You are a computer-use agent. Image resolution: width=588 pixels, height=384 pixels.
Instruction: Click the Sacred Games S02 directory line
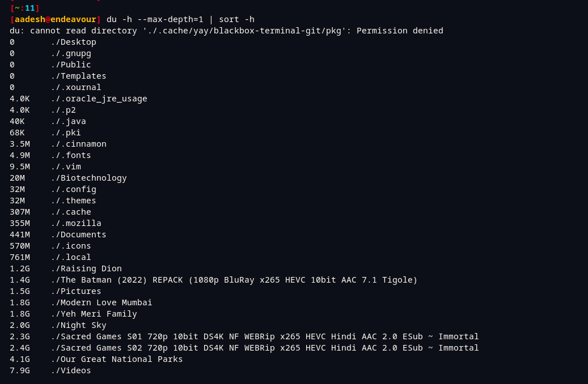coord(244,348)
